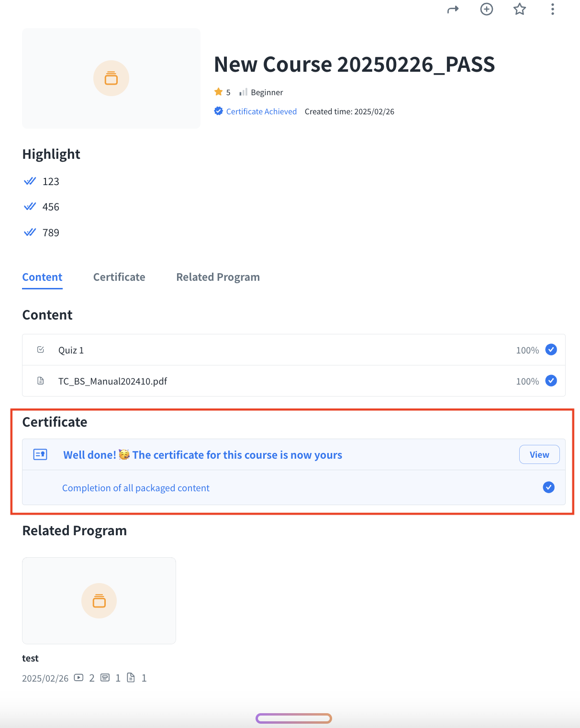The image size is (580, 728).
Task: Switch to the Certificate tab
Action: point(119,277)
